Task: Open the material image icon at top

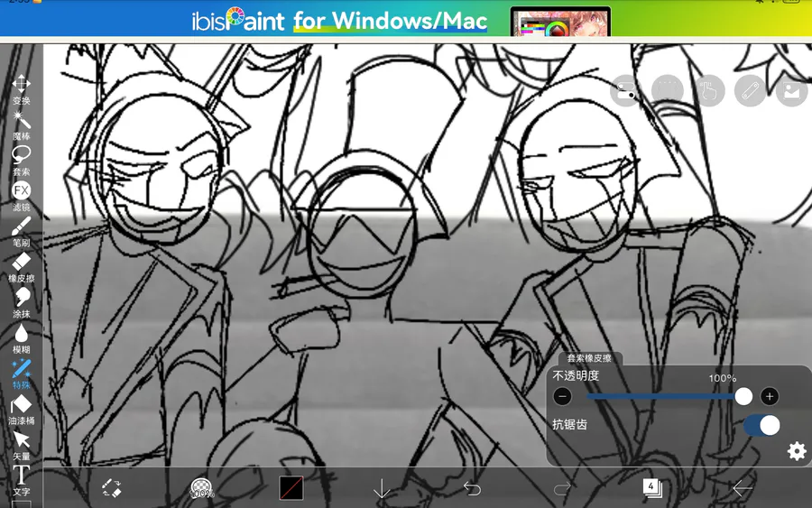Action: 792,91
